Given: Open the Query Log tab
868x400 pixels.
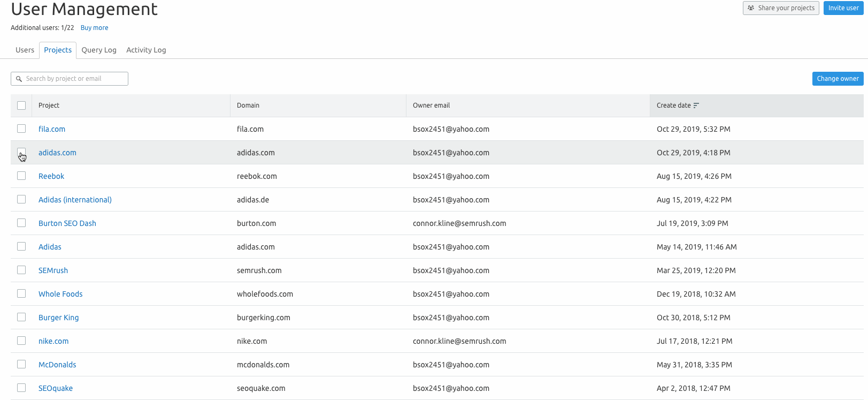Looking at the screenshot, I should (99, 50).
